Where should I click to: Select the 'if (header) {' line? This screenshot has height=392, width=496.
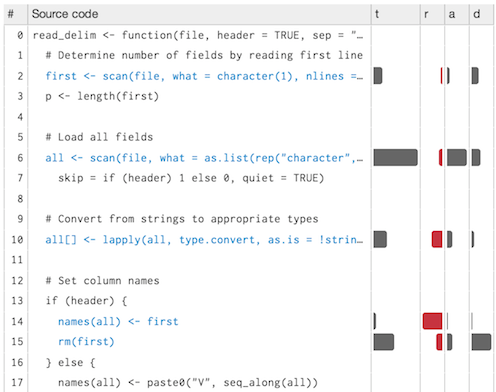tap(86, 301)
